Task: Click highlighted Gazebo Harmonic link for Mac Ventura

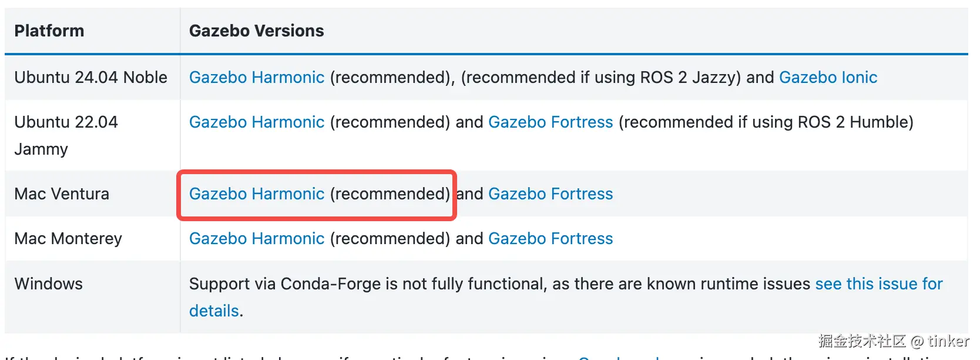Action: coord(257,194)
